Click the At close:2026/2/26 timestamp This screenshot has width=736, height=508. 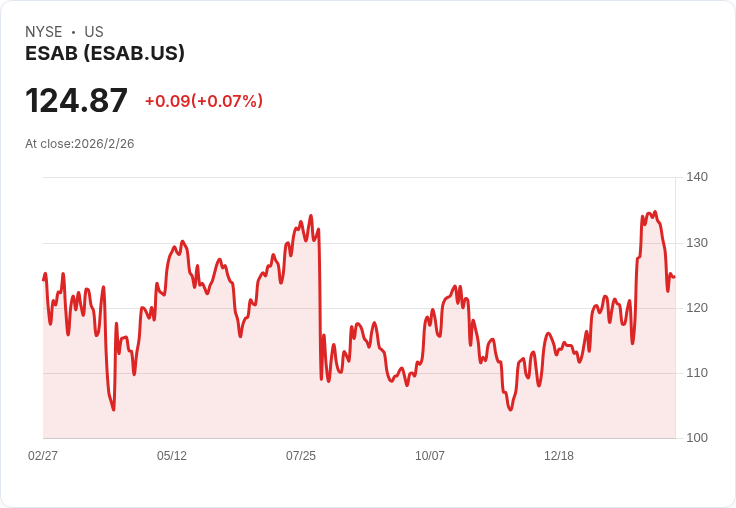(x=80, y=144)
